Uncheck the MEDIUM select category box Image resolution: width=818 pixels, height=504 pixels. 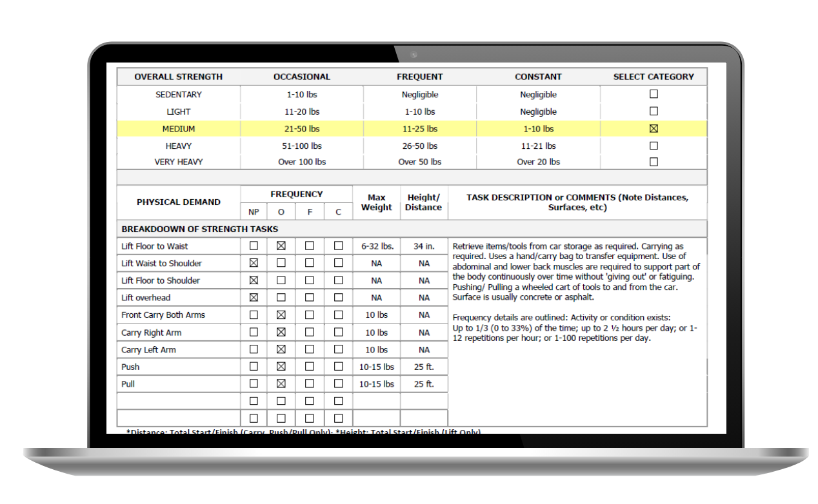click(653, 129)
